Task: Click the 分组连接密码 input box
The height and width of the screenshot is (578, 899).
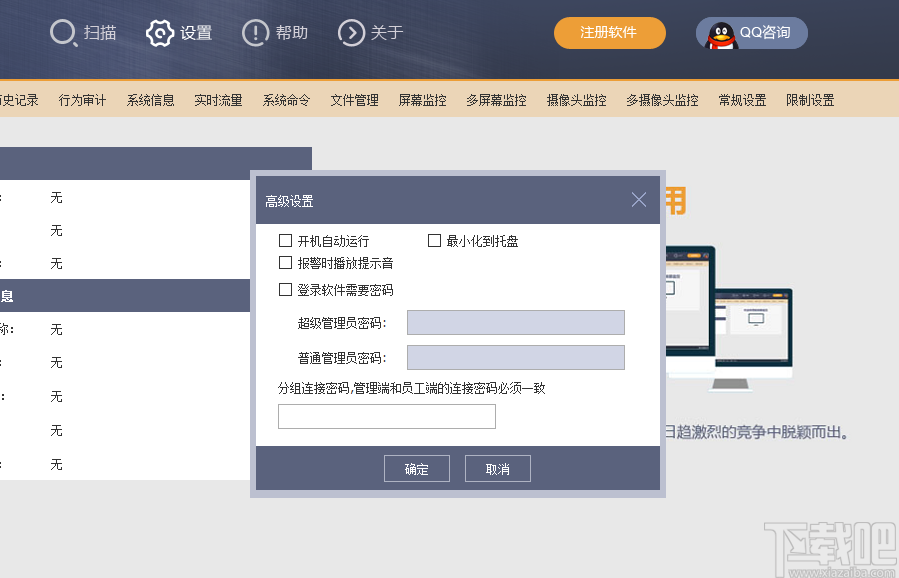Action: (x=386, y=416)
